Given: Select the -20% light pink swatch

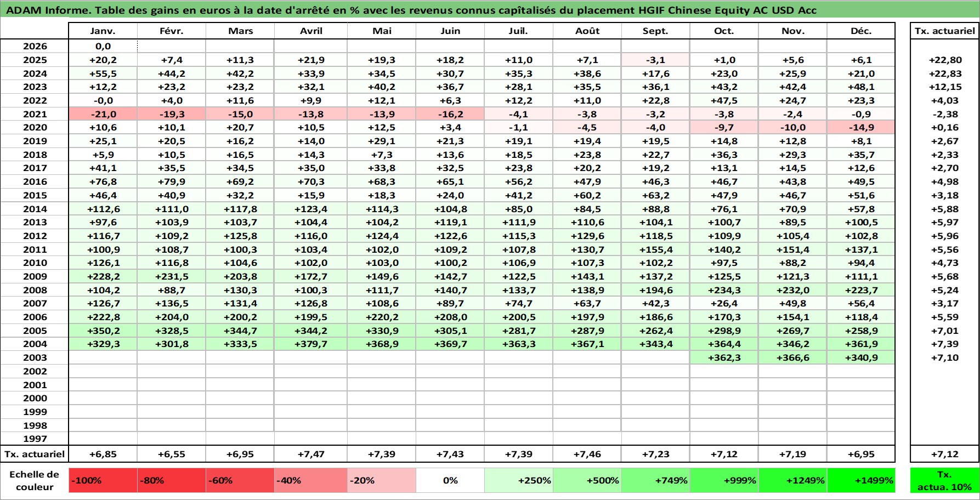Looking at the screenshot, I should click(382, 480).
